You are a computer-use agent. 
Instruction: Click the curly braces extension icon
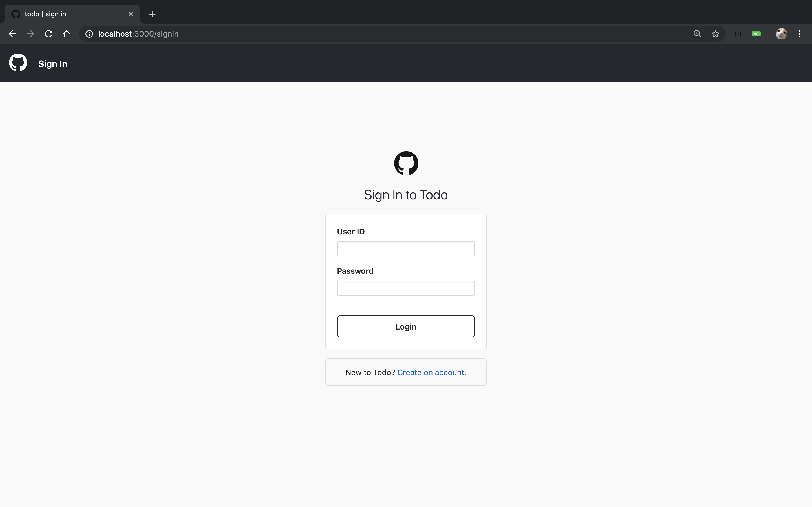pos(738,34)
